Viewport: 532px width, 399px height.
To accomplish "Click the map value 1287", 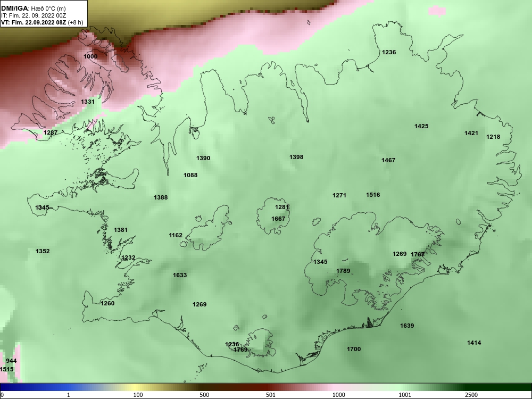I will tap(51, 132).
